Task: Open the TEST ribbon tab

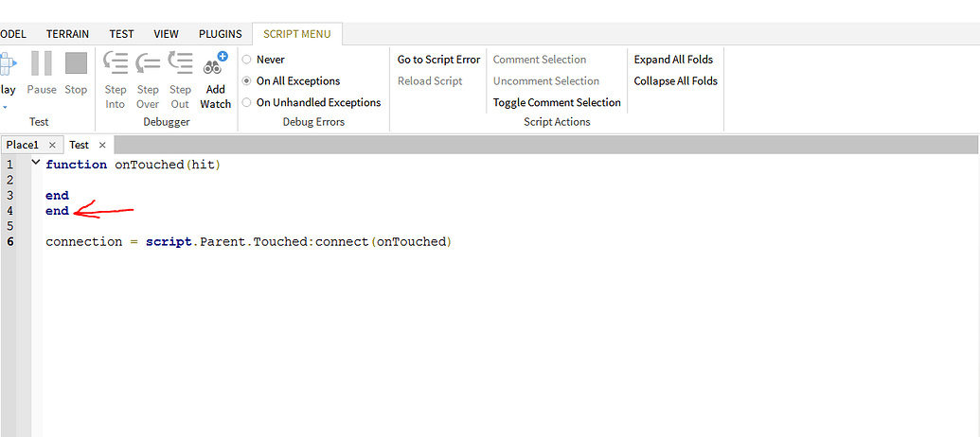Action: click(x=121, y=34)
